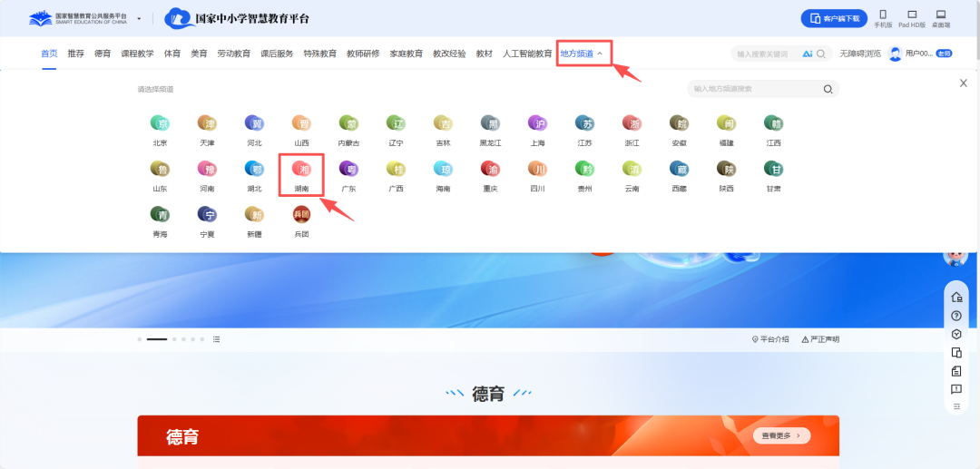Open the Shanxi (山西) channel icon
Image resolution: width=980 pixels, height=469 pixels.
pos(302,123)
